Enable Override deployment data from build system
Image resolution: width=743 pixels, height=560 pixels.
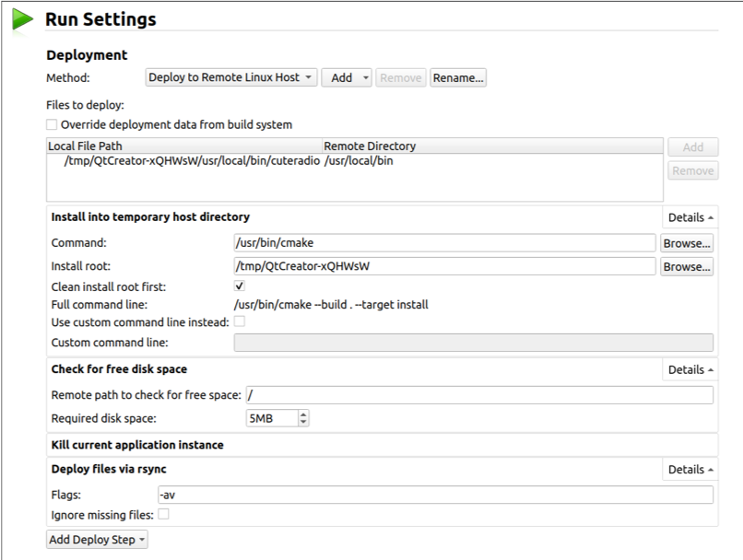[50, 123]
